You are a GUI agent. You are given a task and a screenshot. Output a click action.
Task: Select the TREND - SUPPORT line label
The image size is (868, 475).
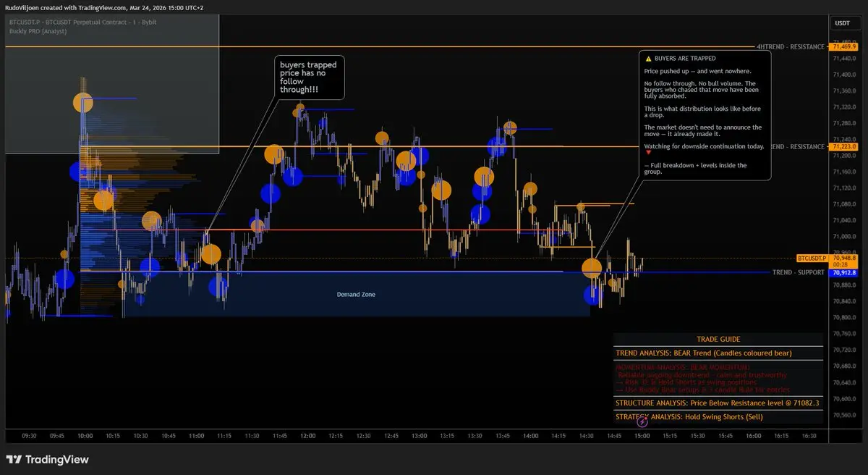799,272
